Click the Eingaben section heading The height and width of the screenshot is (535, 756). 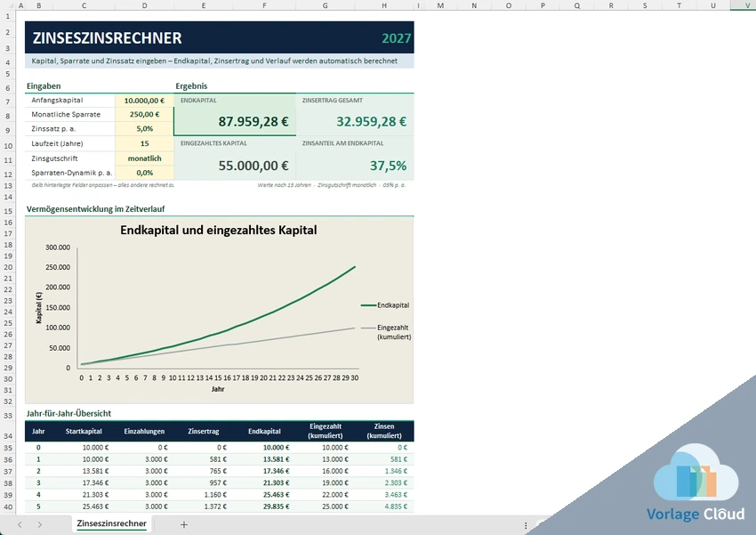pyautogui.click(x=44, y=86)
